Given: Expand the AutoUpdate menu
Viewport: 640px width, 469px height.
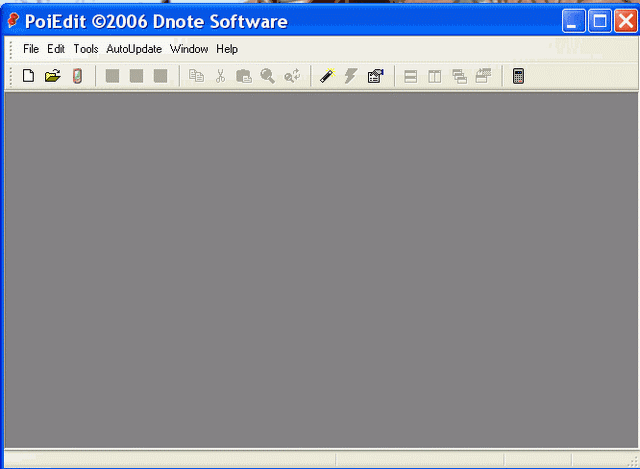Looking at the screenshot, I should (134, 49).
